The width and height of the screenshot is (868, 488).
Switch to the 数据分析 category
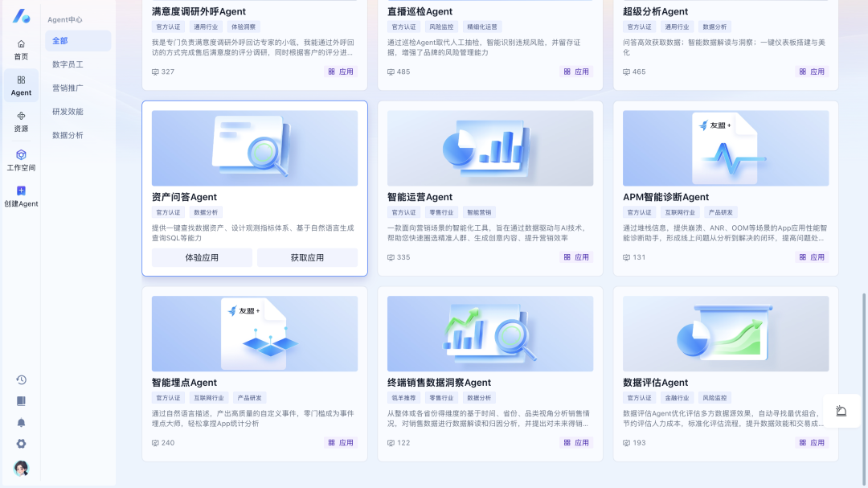coord(67,133)
